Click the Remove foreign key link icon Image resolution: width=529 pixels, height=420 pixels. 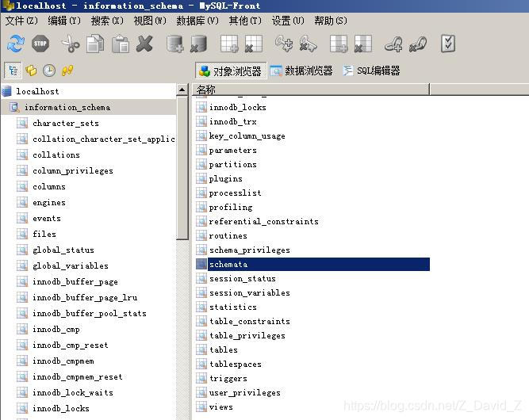click(418, 44)
